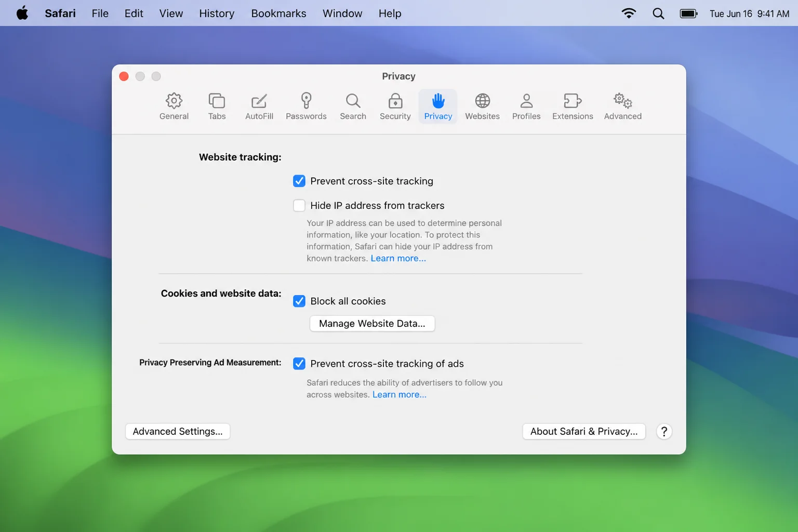Image resolution: width=798 pixels, height=532 pixels.
Task: Open the Security settings pane
Action: point(395,107)
